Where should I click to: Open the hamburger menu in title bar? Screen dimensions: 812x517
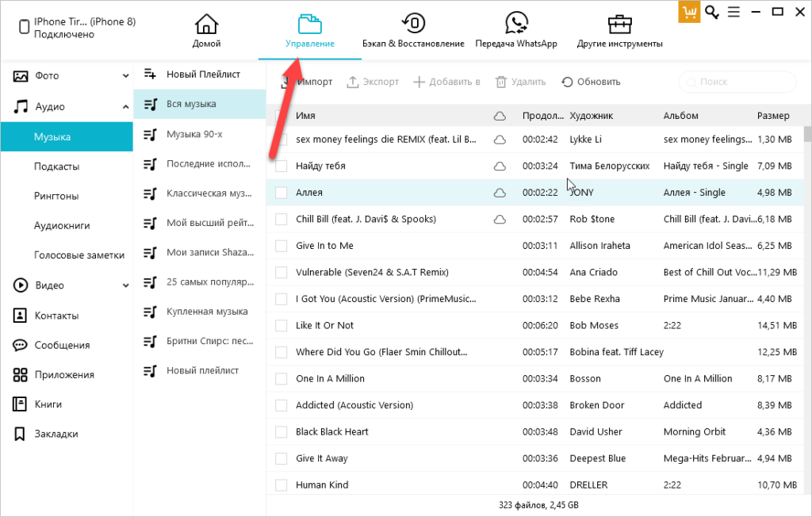click(x=733, y=12)
